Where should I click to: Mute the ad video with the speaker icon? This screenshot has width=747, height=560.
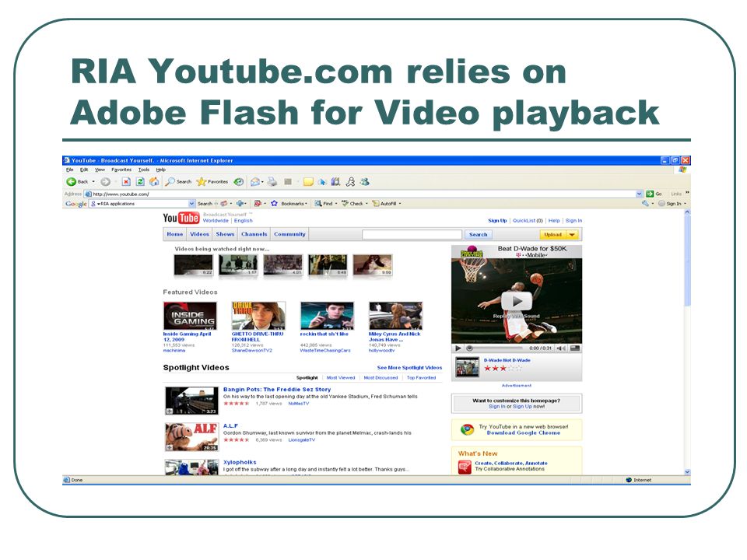[561, 348]
